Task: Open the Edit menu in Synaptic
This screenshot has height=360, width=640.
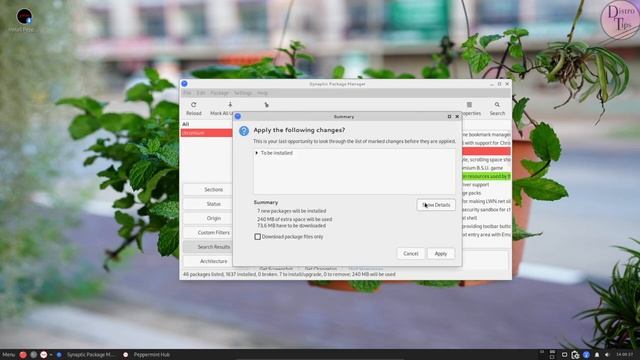Action: coord(201,93)
